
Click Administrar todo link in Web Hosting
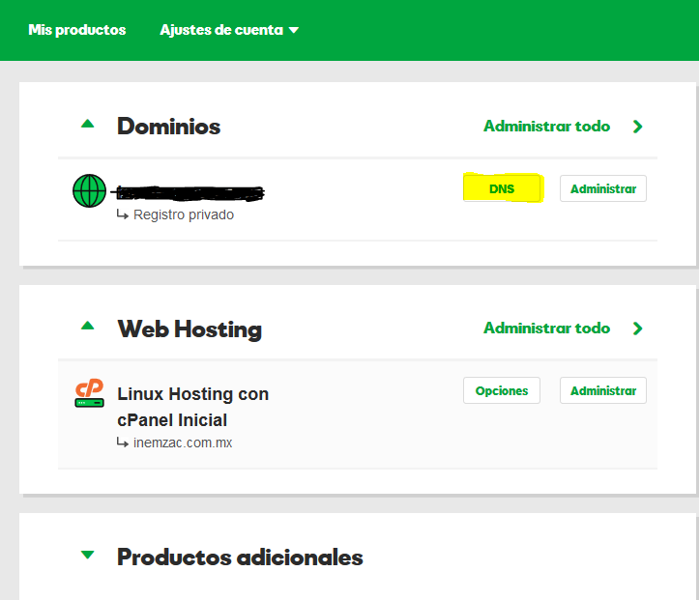tap(547, 329)
